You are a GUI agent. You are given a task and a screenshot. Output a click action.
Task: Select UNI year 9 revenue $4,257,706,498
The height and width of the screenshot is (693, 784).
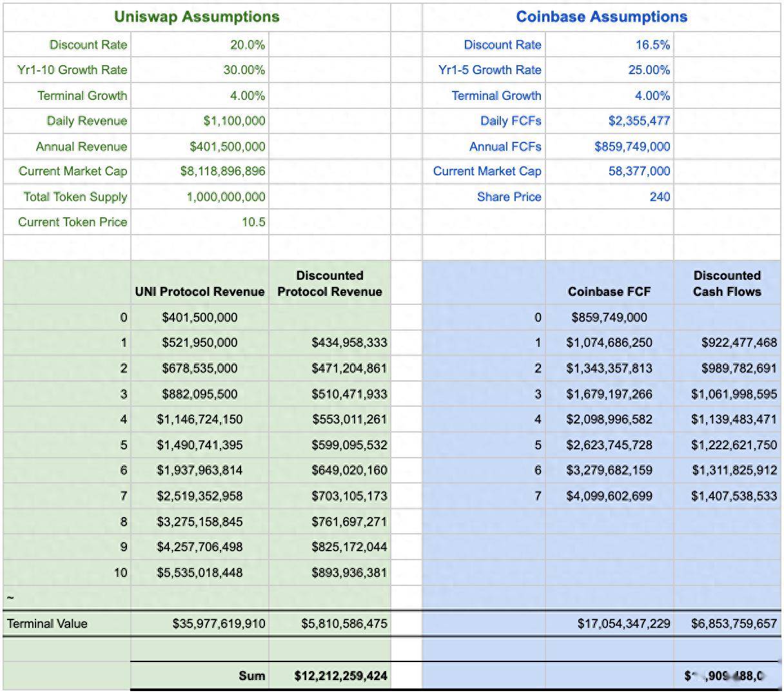coord(200,547)
